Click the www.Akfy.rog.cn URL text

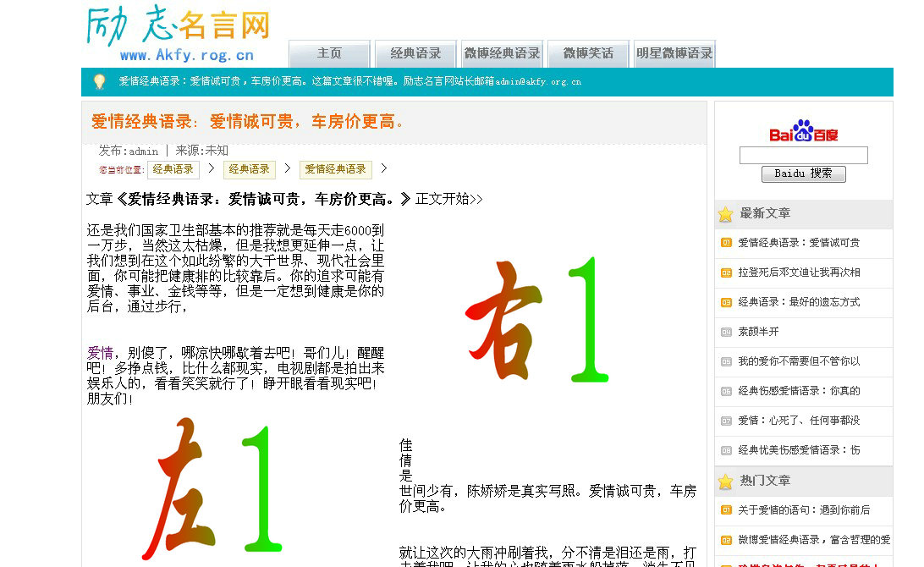[x=187, y=55]
